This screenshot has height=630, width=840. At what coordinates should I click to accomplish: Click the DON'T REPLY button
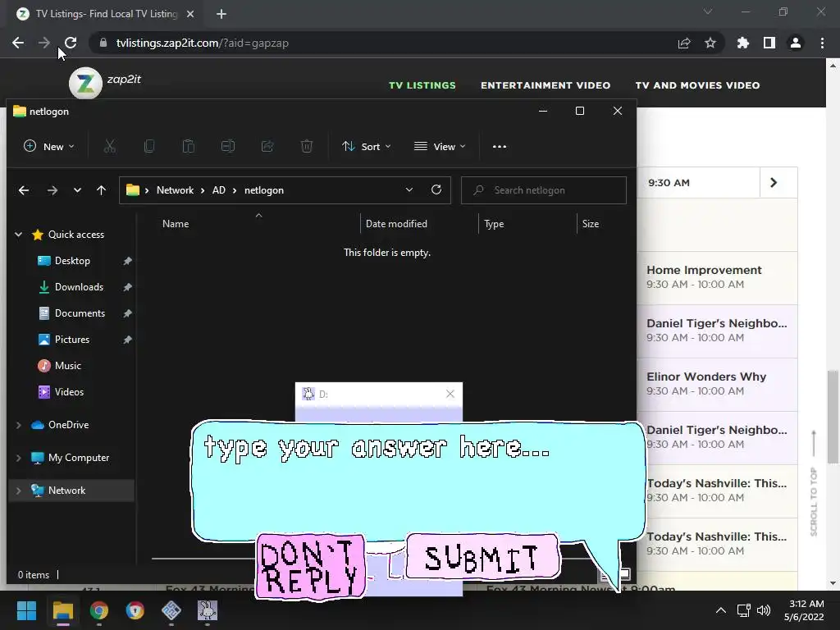point(311,567)
